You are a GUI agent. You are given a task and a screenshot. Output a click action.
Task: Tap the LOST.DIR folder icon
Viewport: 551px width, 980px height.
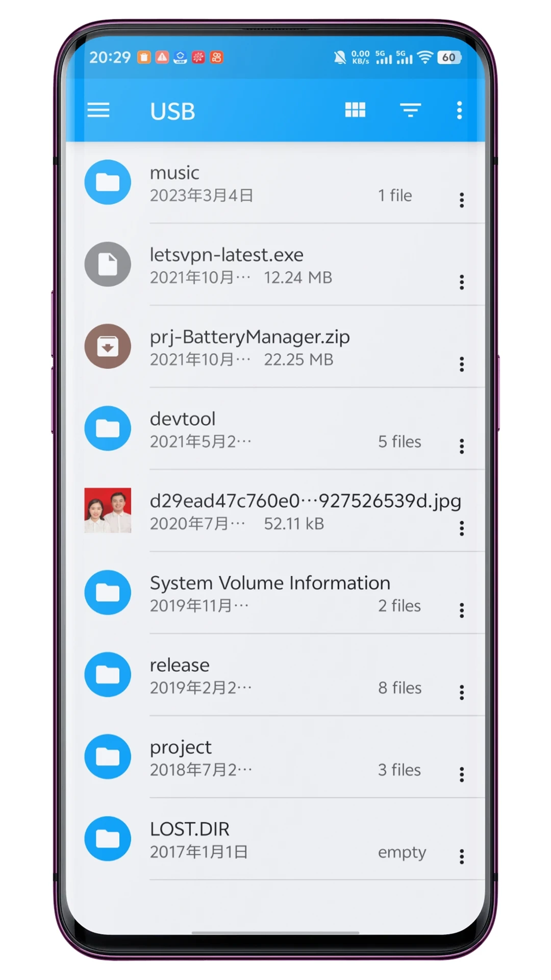tap(108, 839)
